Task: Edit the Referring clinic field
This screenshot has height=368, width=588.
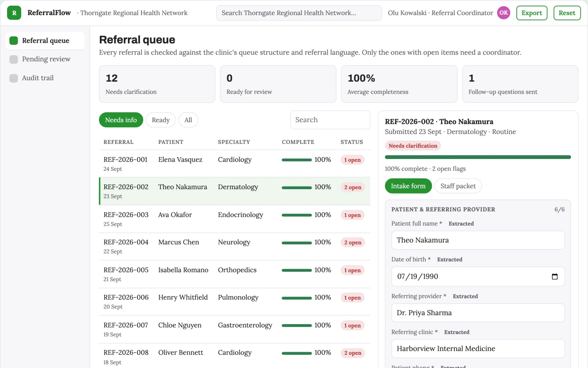Action: [478, 348]
